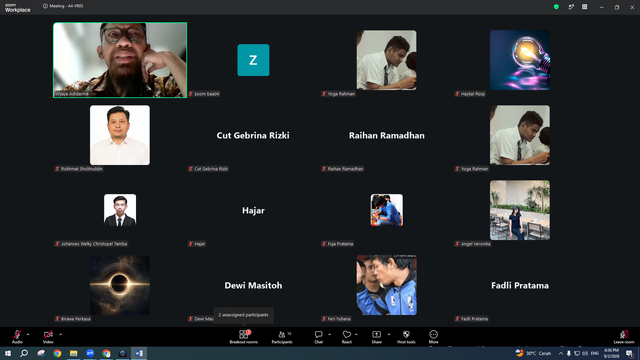Click "Fuja Pratama" name label
640x360 pixels.
[x=340, y=244]
